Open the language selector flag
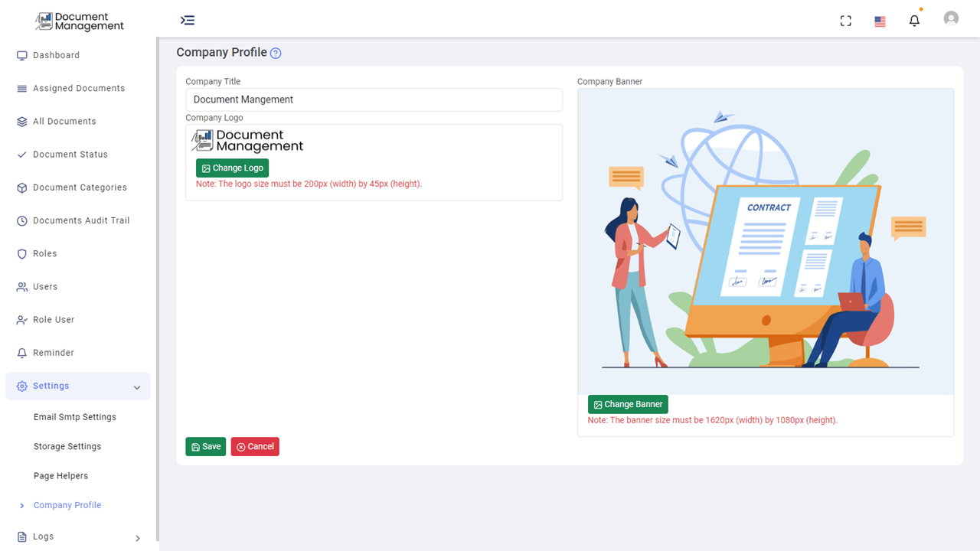This screenshot has height=551, width=980. (880, 21)
